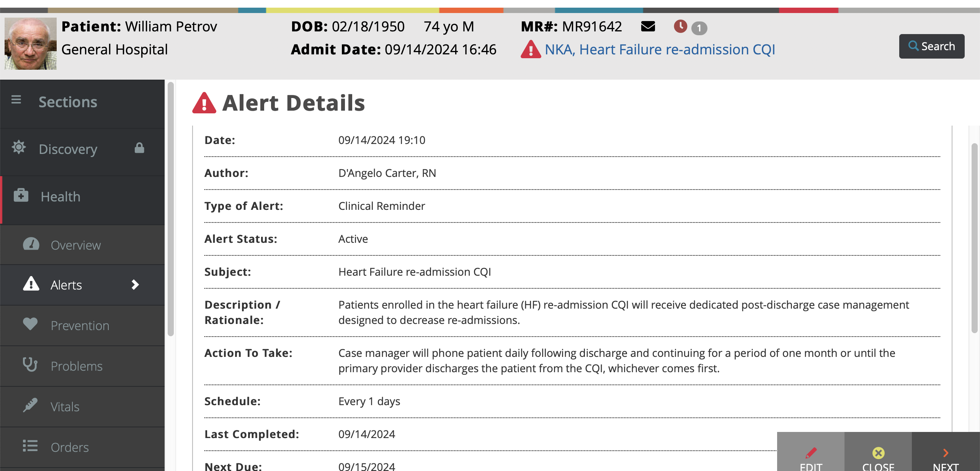Click the Discovery lock icon
Screen dimensions: 980x471
click(139, 148)
